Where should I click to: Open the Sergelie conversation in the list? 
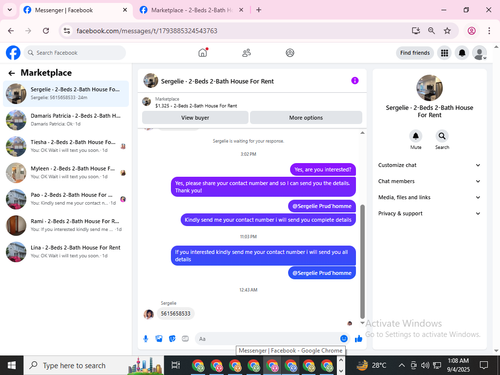coord(66,94)
